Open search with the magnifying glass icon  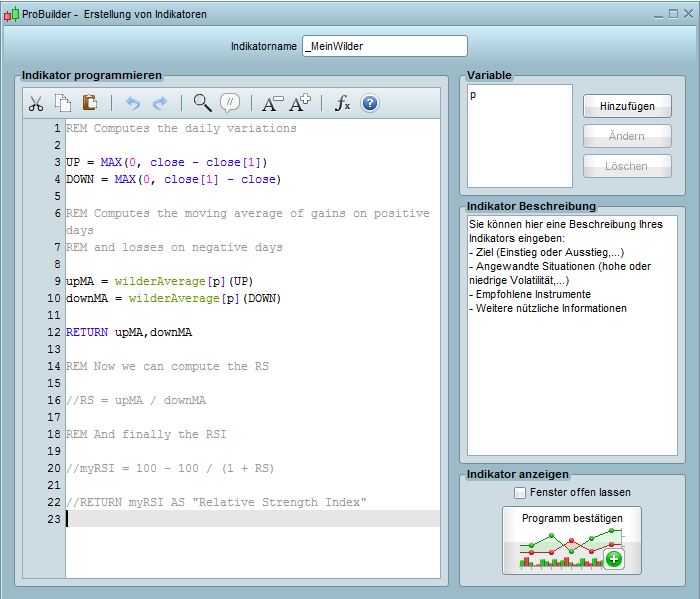click(203, 103)
